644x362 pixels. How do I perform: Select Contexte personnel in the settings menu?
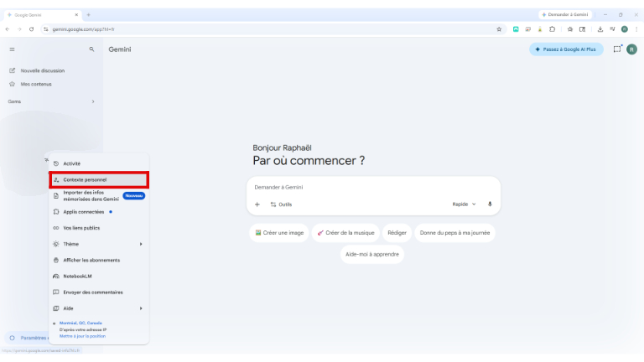(98, 179)
